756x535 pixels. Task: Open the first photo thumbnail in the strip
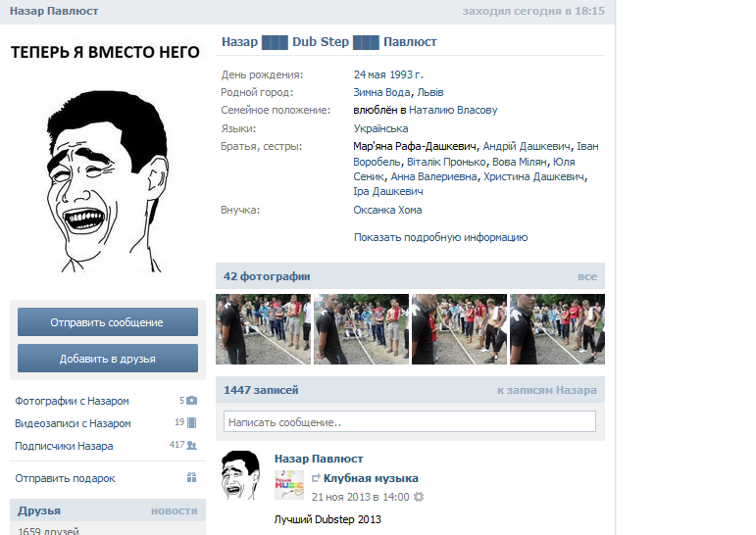click(263, 329)
